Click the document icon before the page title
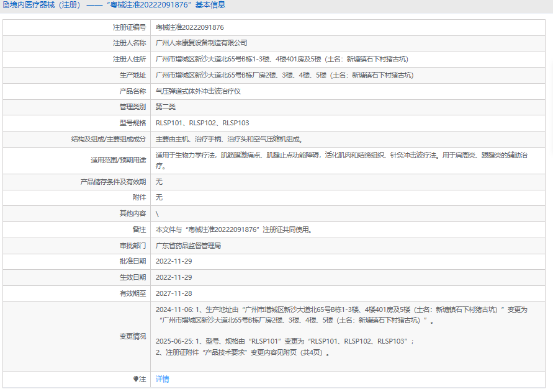This screenshot has height=392, width=553. point(6,5)
